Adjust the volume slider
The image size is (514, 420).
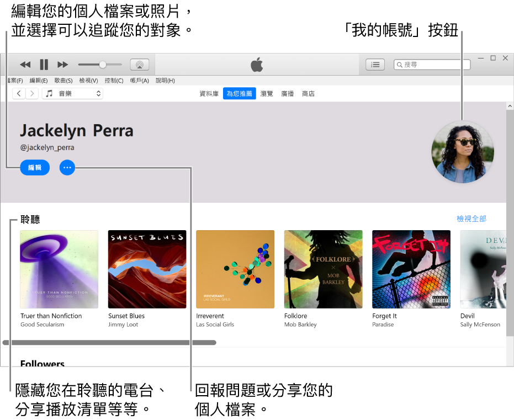99,65
